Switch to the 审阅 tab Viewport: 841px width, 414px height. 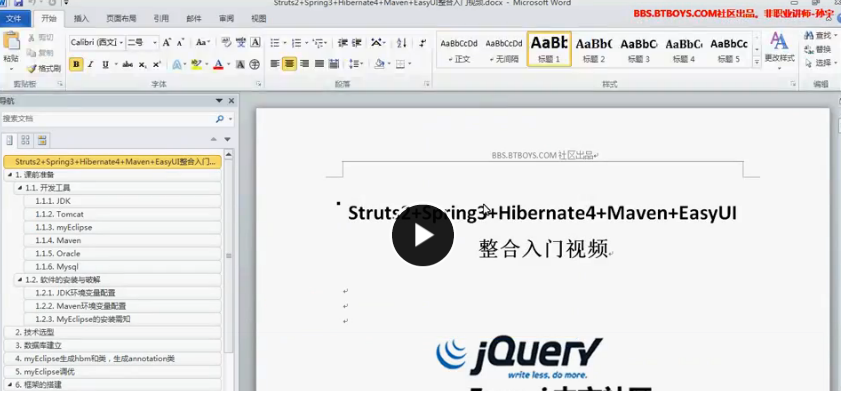click(x=226, y=19)
